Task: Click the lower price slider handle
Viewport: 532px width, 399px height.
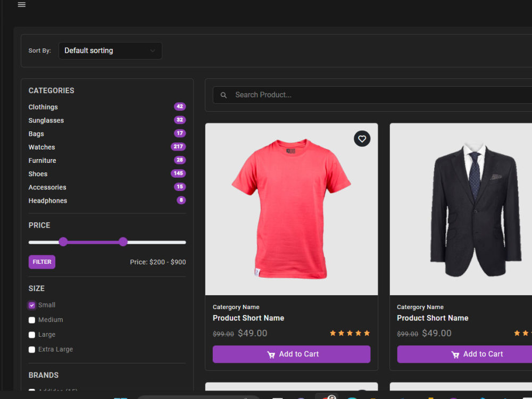Action: coord(63,242)
